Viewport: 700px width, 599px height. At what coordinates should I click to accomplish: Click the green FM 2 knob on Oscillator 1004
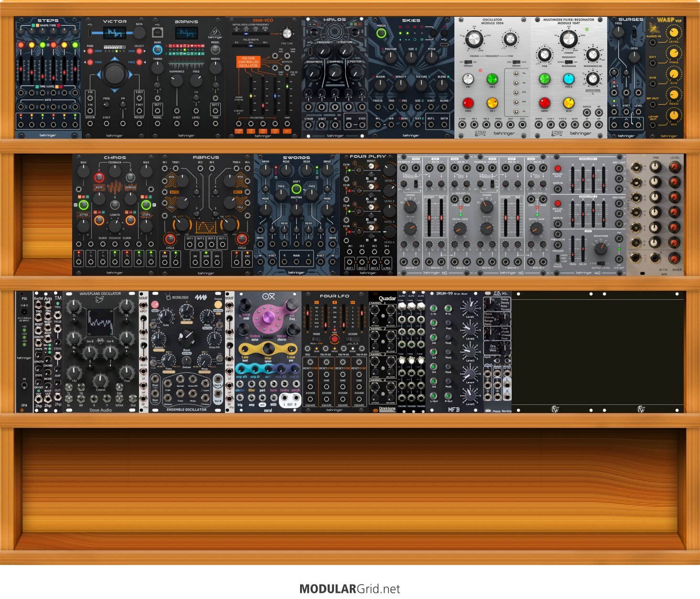click(x=492, y=79)
